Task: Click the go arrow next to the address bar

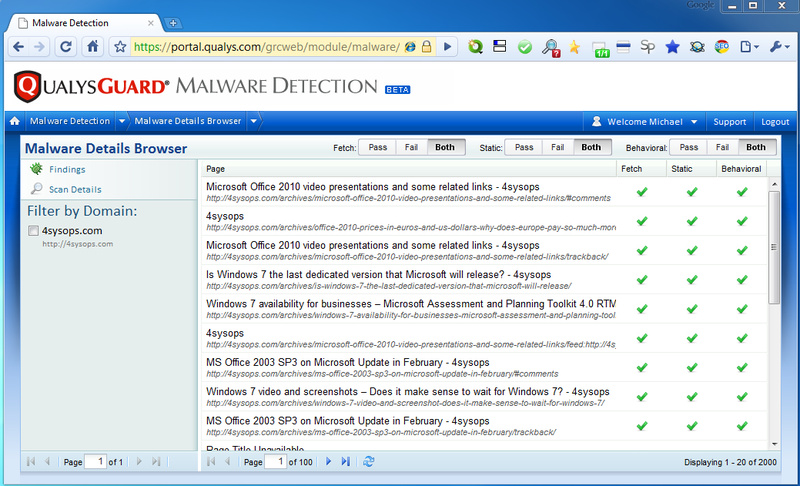Action: (447, 46)
